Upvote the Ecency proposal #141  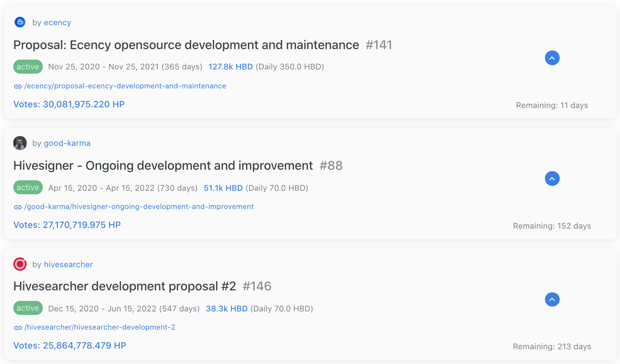tap(552, 58)
